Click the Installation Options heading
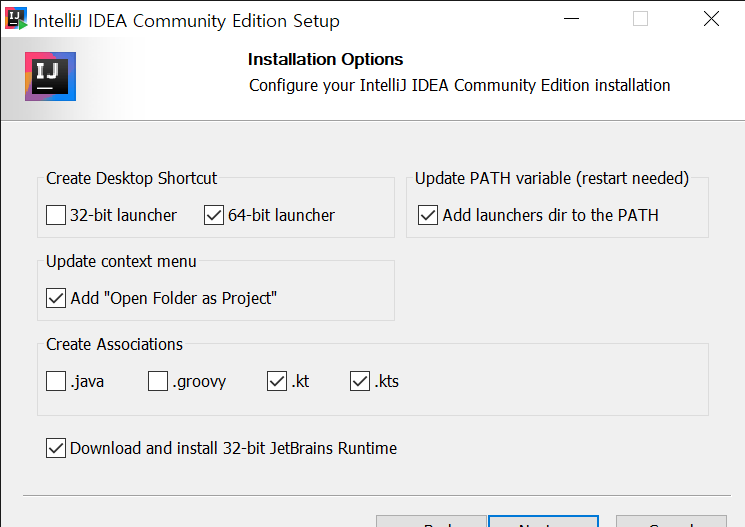 point(325,59)
